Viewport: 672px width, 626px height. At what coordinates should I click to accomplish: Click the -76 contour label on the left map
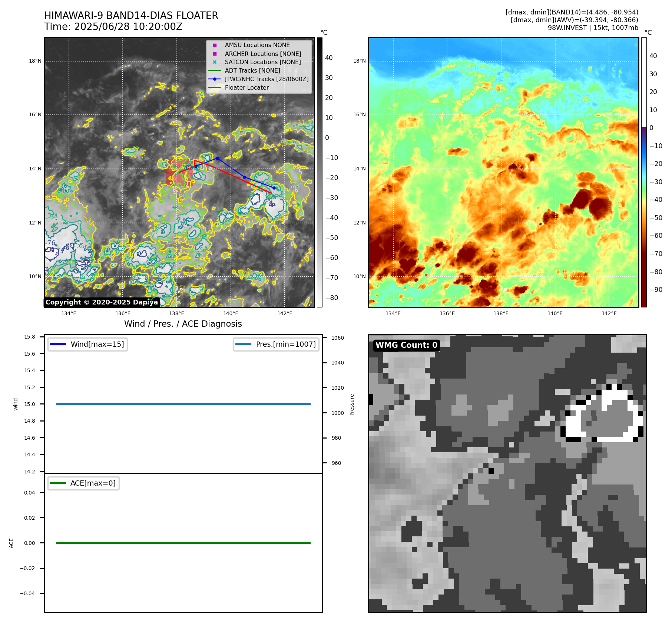[50, 243]
